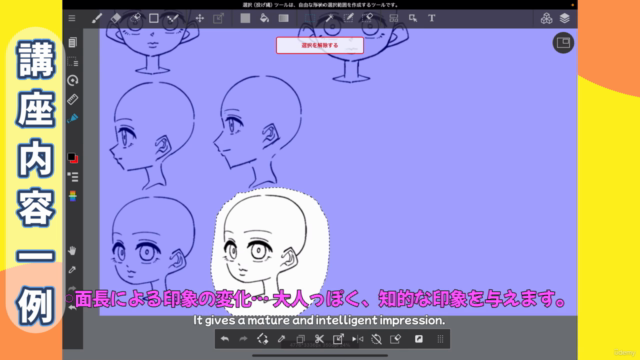
Task: Click the deselect button (選択を解除する)
Action: (320, 45)
